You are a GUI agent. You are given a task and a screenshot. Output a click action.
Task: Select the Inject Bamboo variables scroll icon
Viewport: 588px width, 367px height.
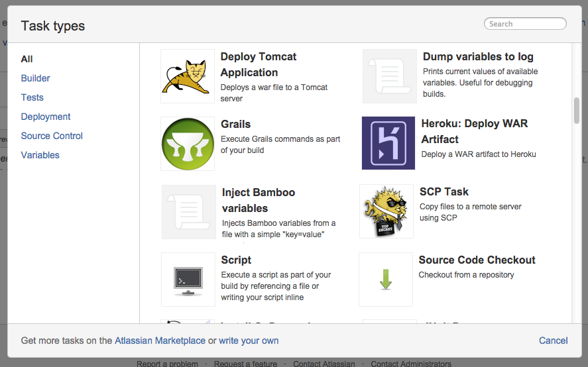click(189, 212)
